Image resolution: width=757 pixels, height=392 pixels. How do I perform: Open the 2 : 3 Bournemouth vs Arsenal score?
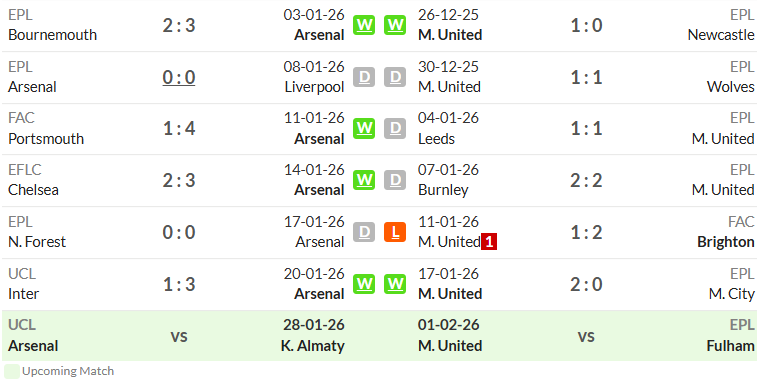pyautogui.click(x=179, y=25)
